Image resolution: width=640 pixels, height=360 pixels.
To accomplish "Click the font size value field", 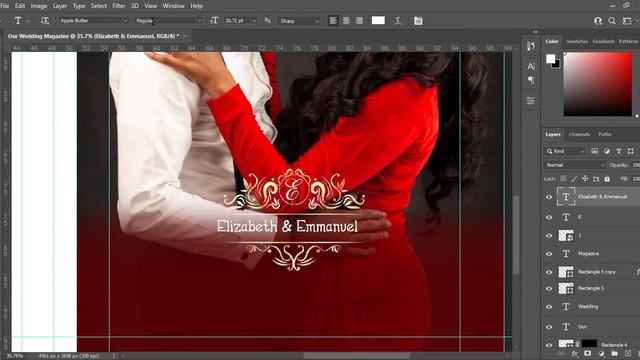I will (236, 20).
